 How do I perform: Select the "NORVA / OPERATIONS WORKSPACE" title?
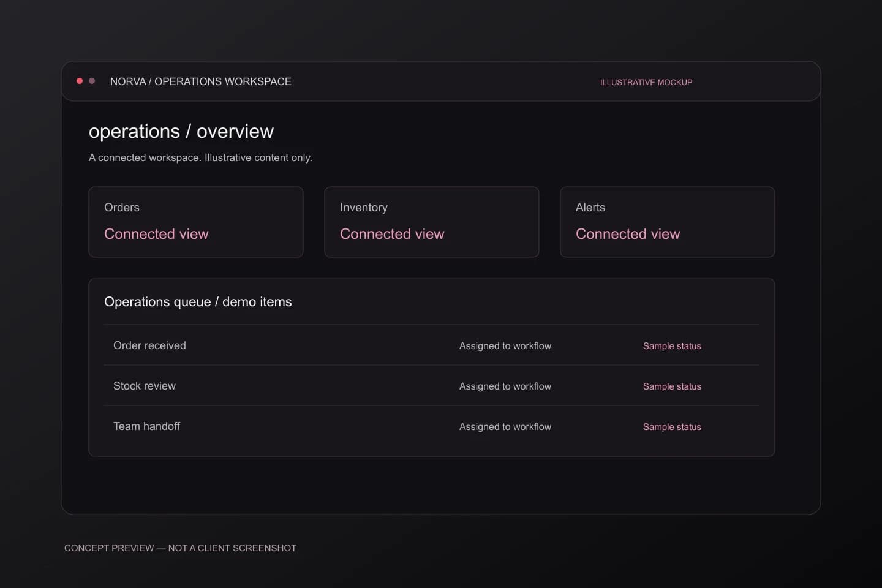tap(201, 81)
